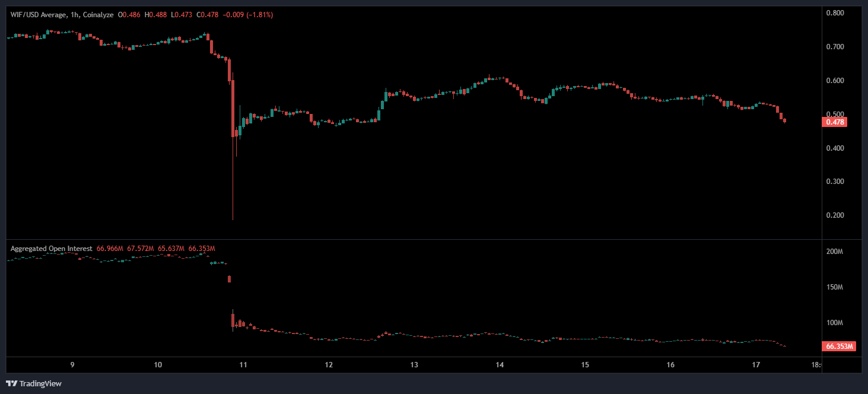Select date 11 on the time axis

pyautogui.click(x=243, y=365)
